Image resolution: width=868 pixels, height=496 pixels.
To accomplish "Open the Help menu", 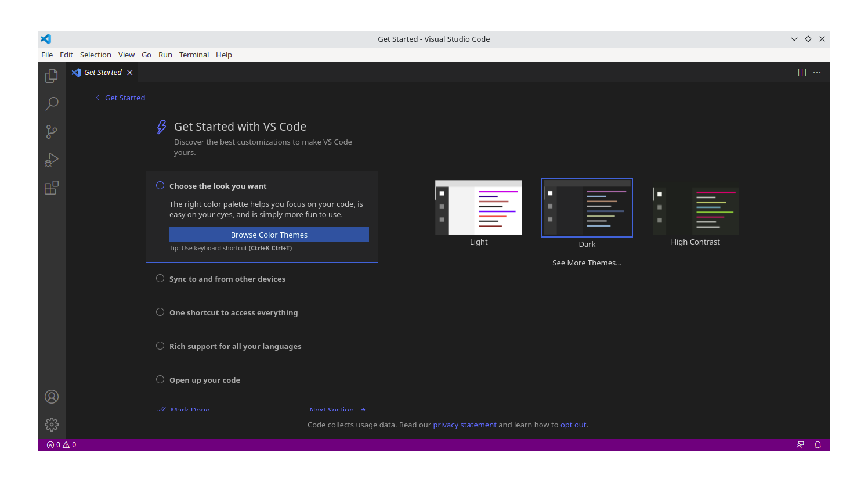I will 224,55.
